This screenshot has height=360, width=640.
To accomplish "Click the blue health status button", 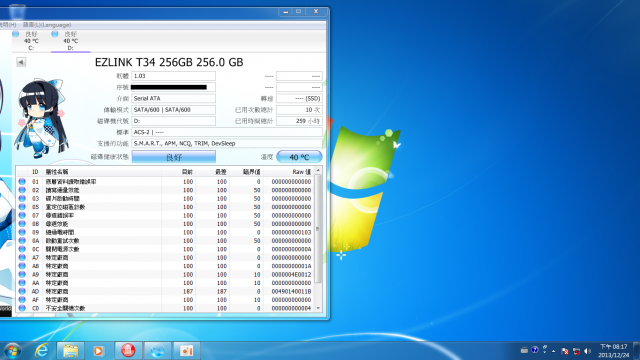I will point(173,157).
